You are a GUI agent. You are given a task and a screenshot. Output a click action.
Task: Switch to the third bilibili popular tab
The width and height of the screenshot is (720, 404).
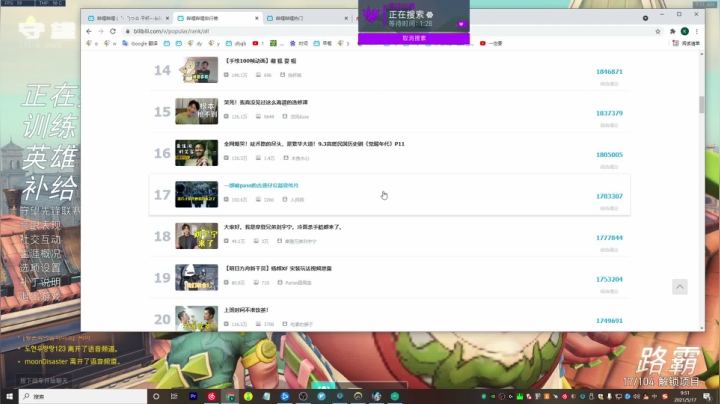[x=304, y=18]
